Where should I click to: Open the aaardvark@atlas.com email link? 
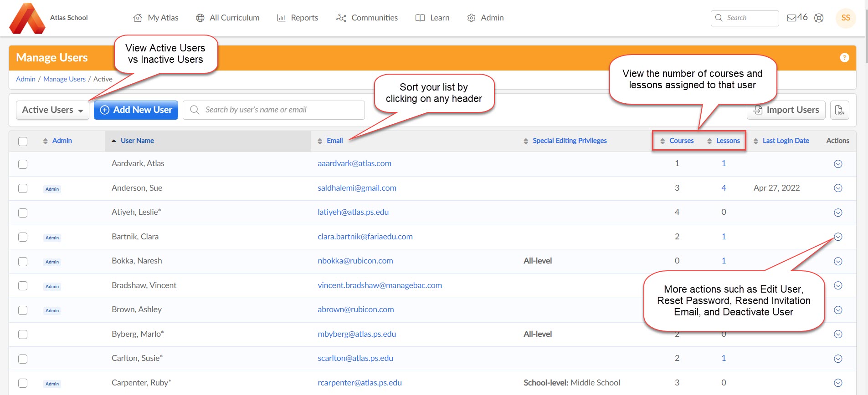(354, 163)
